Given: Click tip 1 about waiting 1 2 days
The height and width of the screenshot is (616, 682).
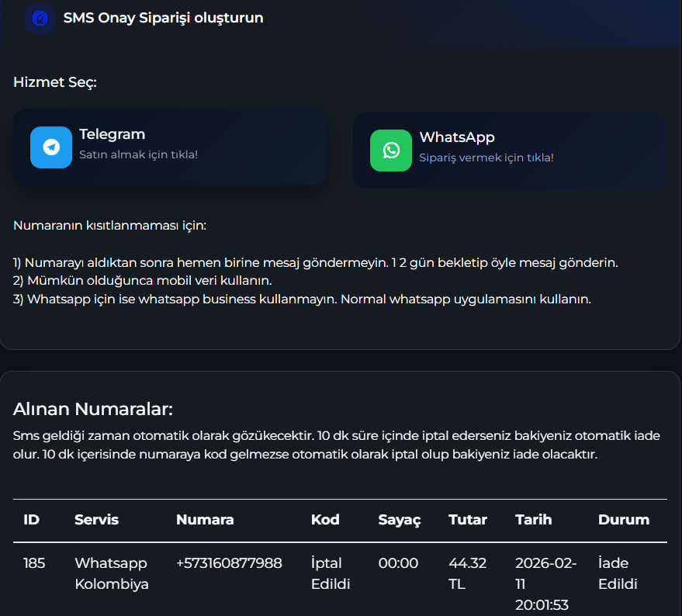Looking at the screenshot, I should point(316,263).
